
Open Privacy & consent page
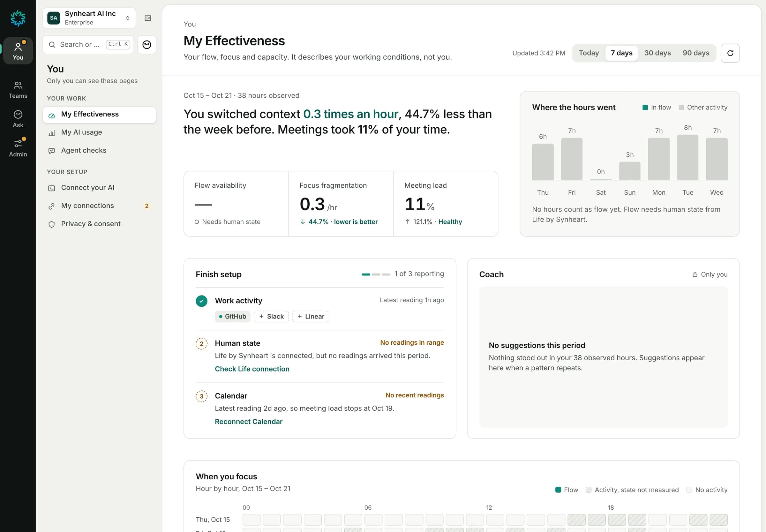(99, 224)
